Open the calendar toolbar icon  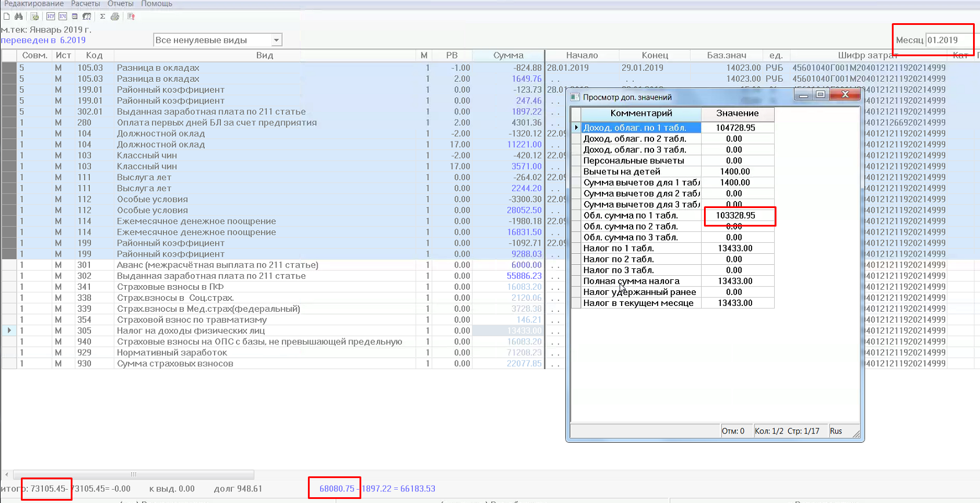point(75,16)
